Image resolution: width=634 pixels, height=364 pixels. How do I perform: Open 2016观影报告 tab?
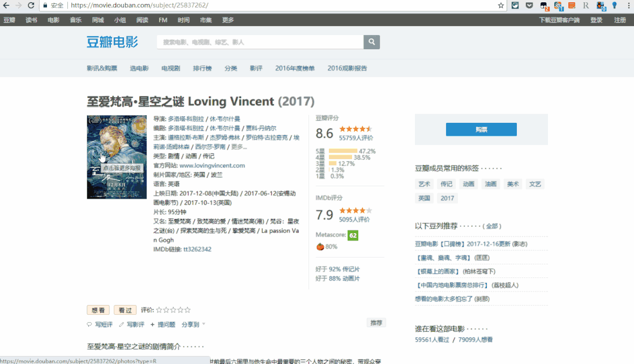tap(348, 68)
